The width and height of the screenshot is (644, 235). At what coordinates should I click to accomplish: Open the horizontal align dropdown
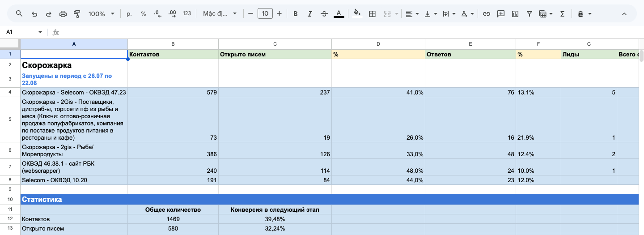[412, 14]
